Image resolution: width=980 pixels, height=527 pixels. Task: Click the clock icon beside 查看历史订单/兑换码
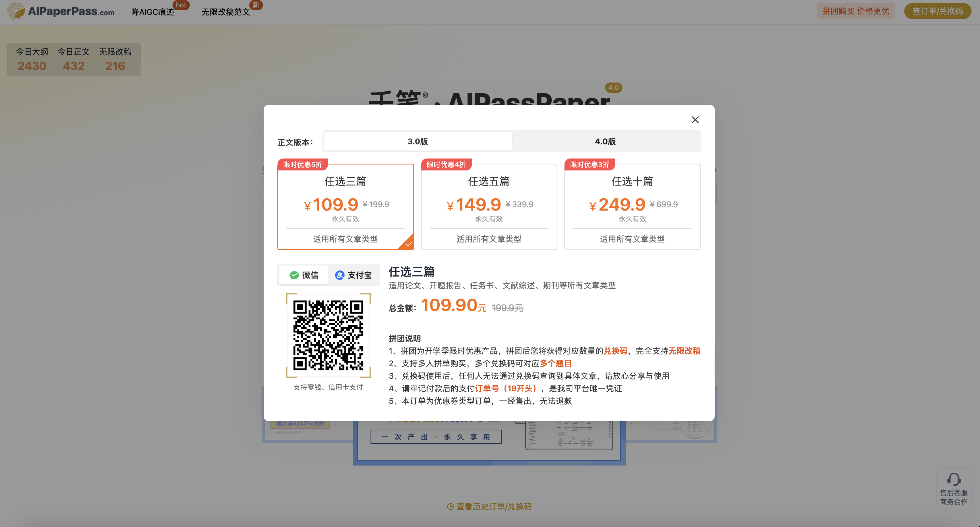coord(450,507)
